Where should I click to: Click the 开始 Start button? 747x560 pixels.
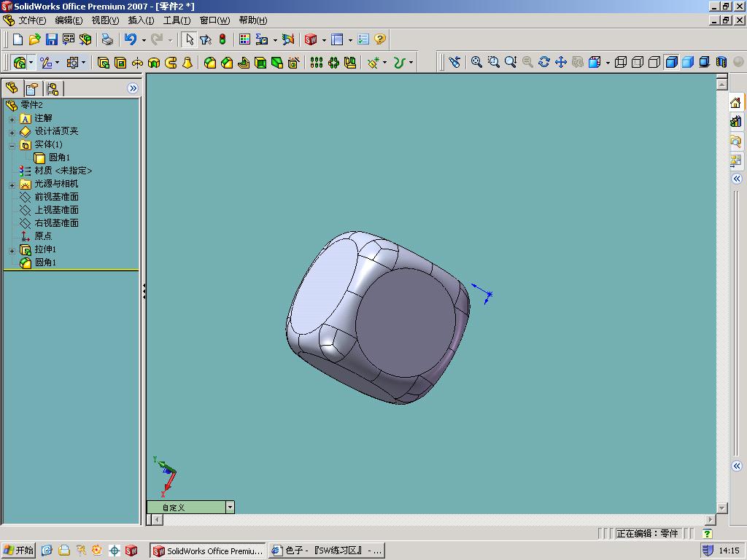[18, 551]
